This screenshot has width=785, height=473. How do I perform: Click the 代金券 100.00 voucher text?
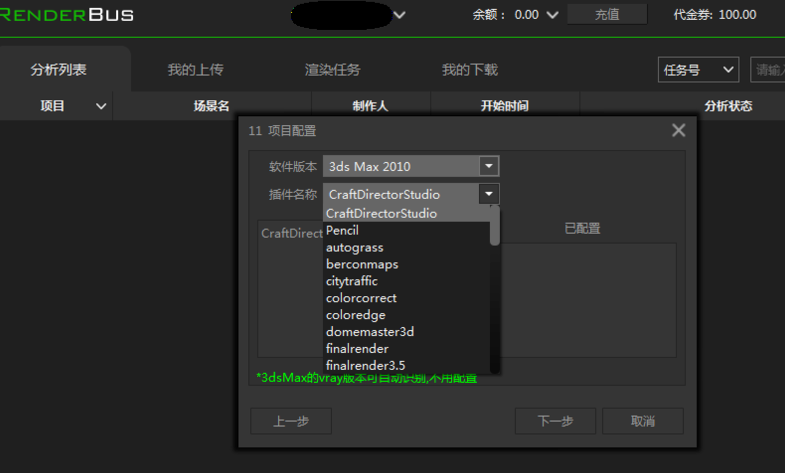(x=715, y=15)
